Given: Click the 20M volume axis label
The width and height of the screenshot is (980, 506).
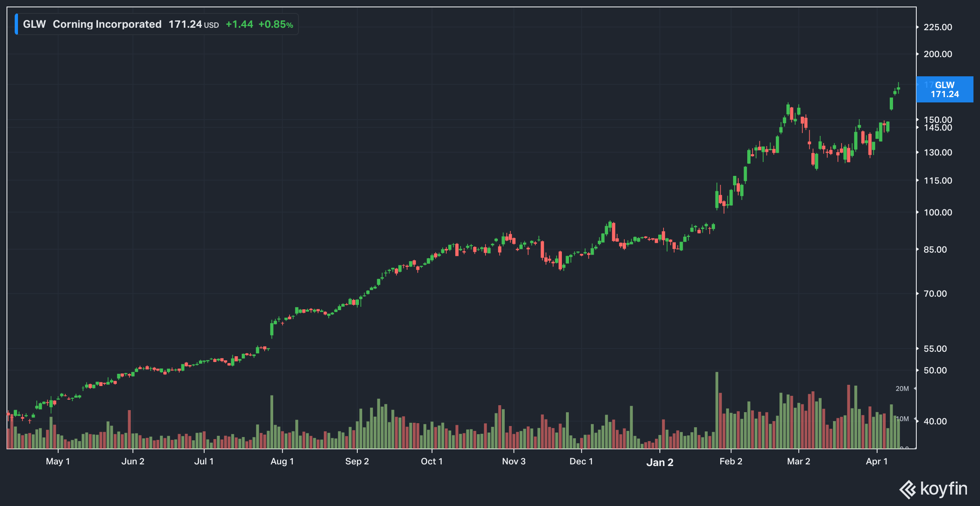Looking at the screenshot, I should point(902,388).
